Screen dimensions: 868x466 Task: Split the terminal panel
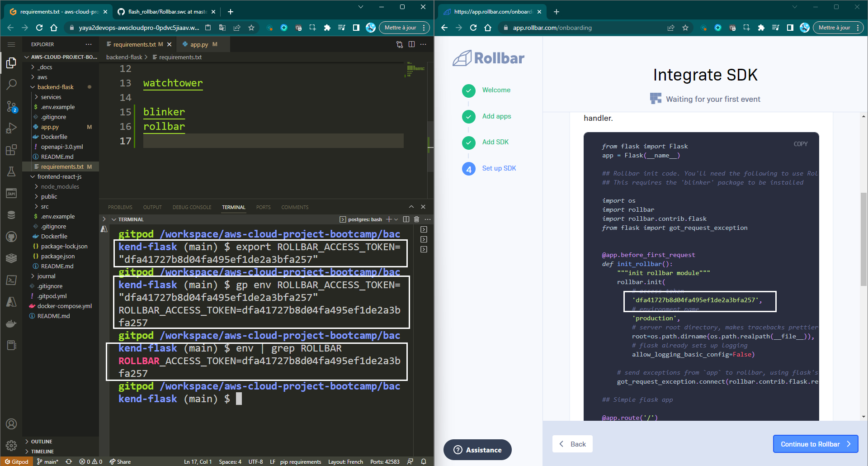[x=406, y=219]
